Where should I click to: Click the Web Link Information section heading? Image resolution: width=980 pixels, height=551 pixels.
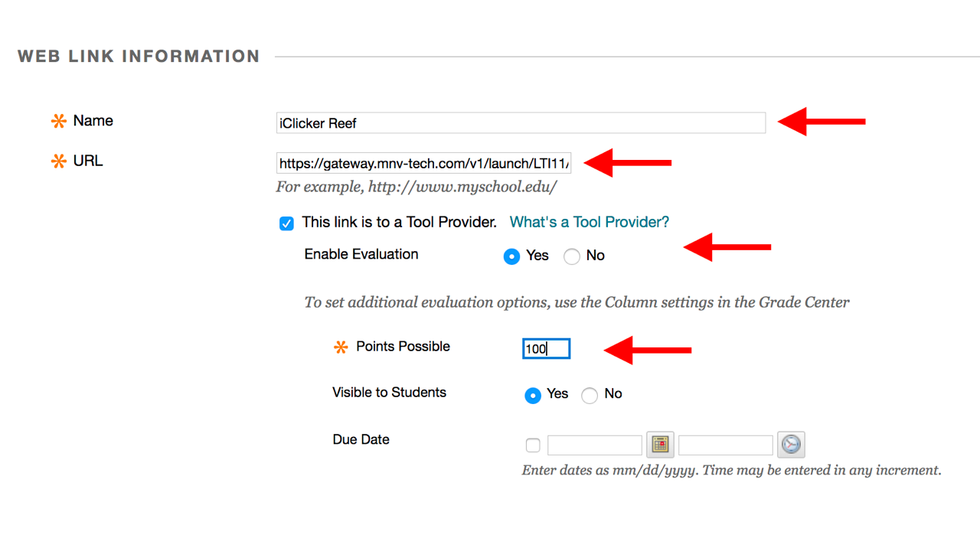(139, 57)
